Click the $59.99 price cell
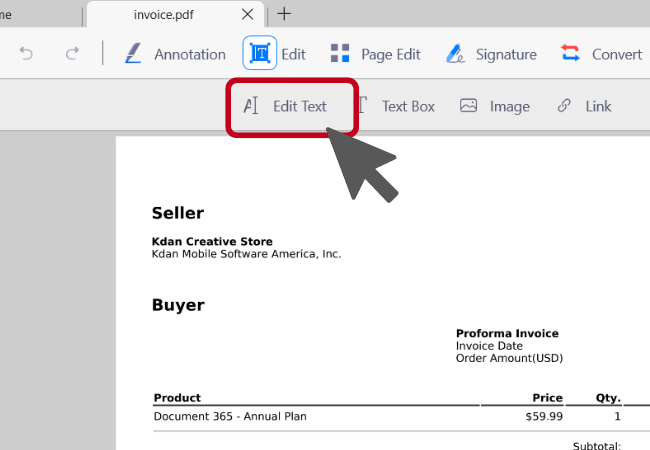Image resolution: width=650 pixels, height=450 pixels. [x=544, y=416]
